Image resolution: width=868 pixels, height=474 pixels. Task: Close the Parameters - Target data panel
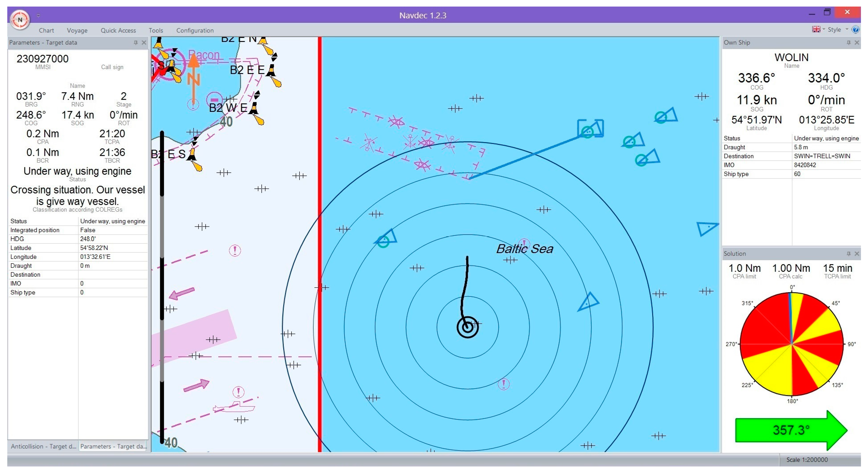point(144,42)
